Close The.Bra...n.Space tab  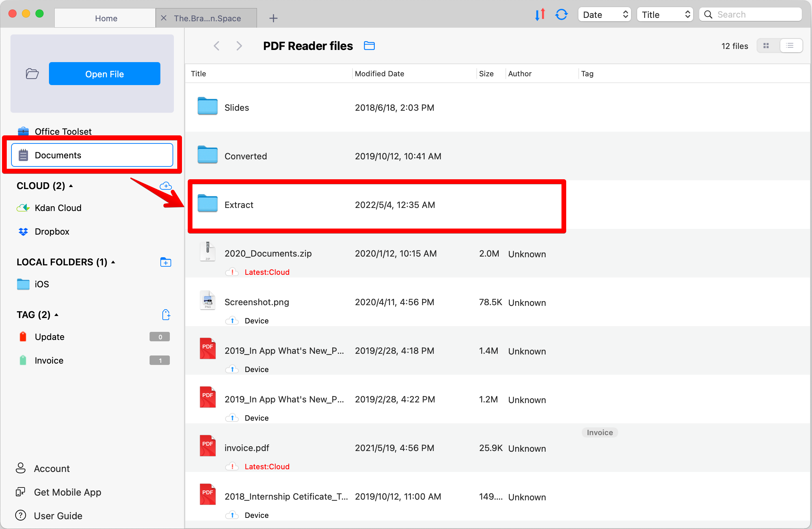(x=163, y=18)
